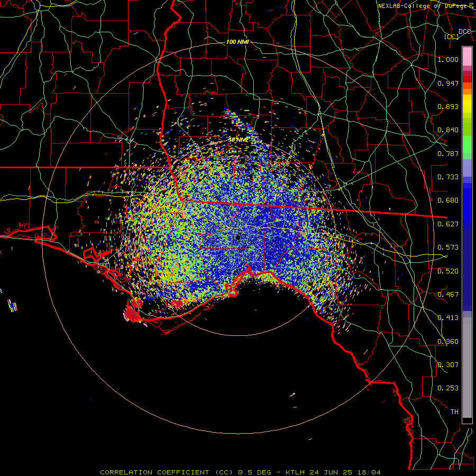Viewport: 476px width, 476px height.
Task: Click the "0.253" scale value
Action: [x=448, y=388]
